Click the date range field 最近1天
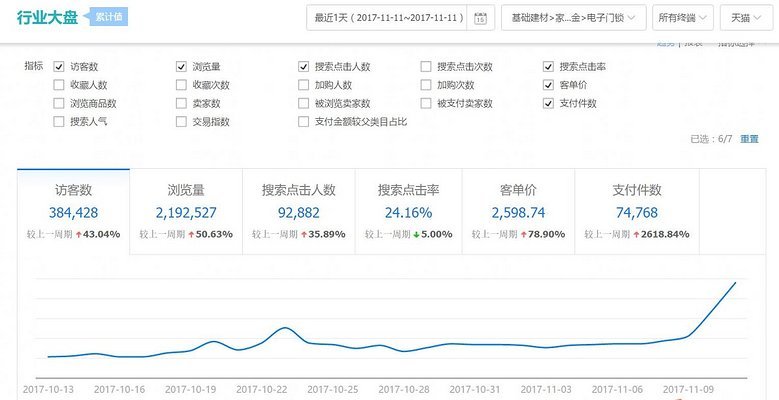Viewport: 779px width, 400px height. [386, 18]
